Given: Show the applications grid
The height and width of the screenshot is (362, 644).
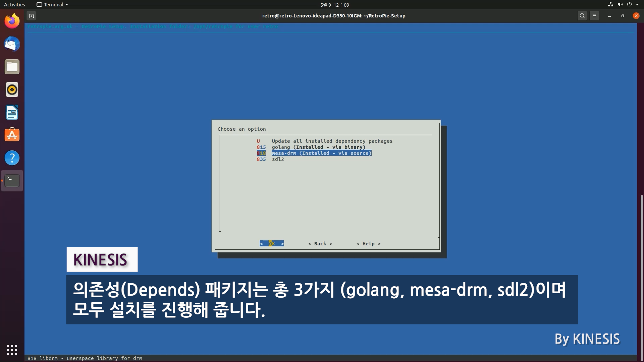Looking at the screenshot, I should point(12,350).
